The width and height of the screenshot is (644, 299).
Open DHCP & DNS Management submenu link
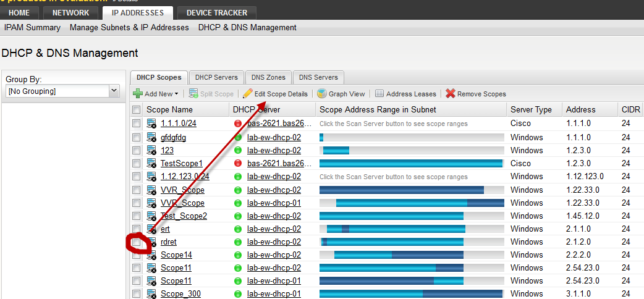[247, 28]
